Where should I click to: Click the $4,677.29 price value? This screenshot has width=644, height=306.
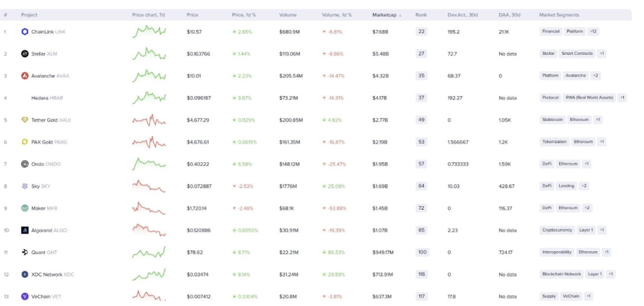(x=198, y=120)
